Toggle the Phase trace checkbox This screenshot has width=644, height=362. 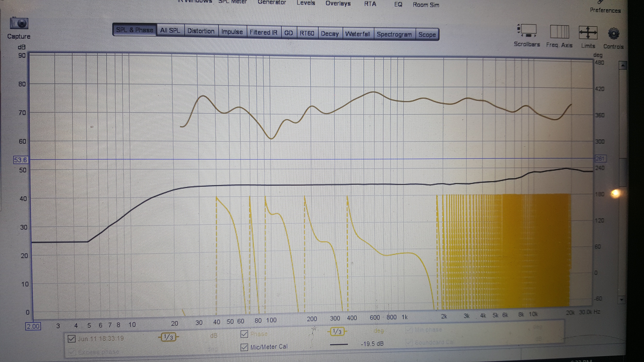coord(244,334)
